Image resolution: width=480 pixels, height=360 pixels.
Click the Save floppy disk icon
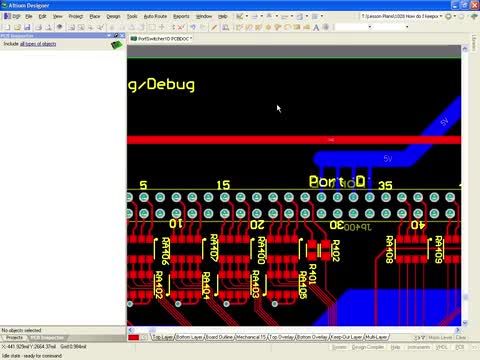pyautogui.click(x=27, y=27)
